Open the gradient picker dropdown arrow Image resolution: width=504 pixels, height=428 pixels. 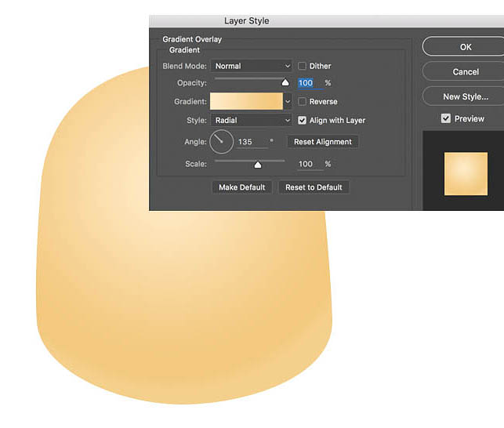(288, 102)
